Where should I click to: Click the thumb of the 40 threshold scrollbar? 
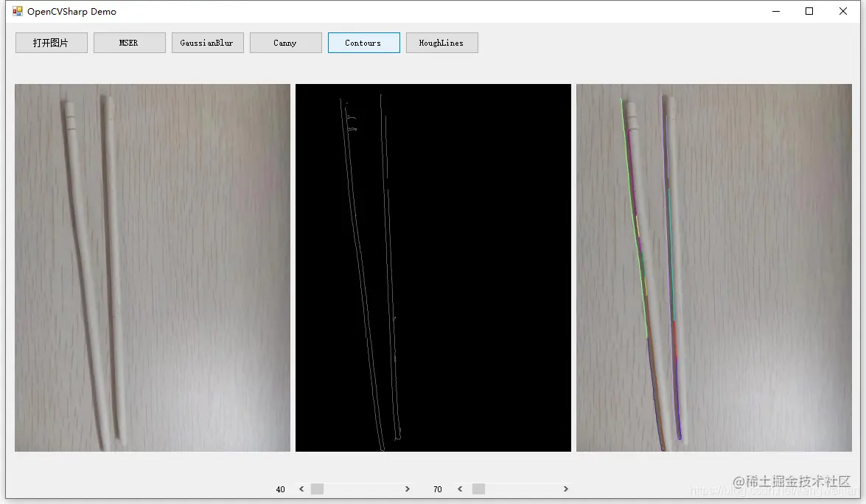click(x=317, y=489)
